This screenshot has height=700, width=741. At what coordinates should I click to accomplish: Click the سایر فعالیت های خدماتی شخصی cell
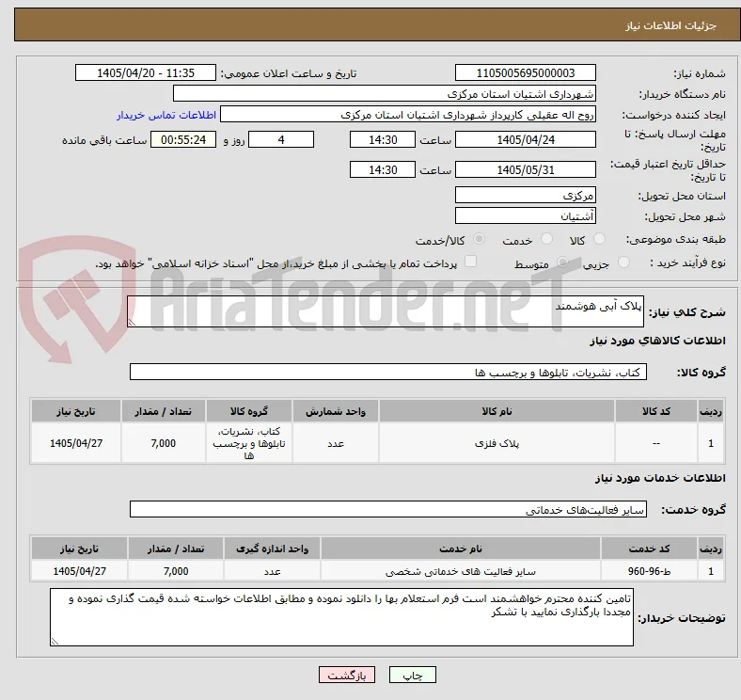(x=460, y=571)
